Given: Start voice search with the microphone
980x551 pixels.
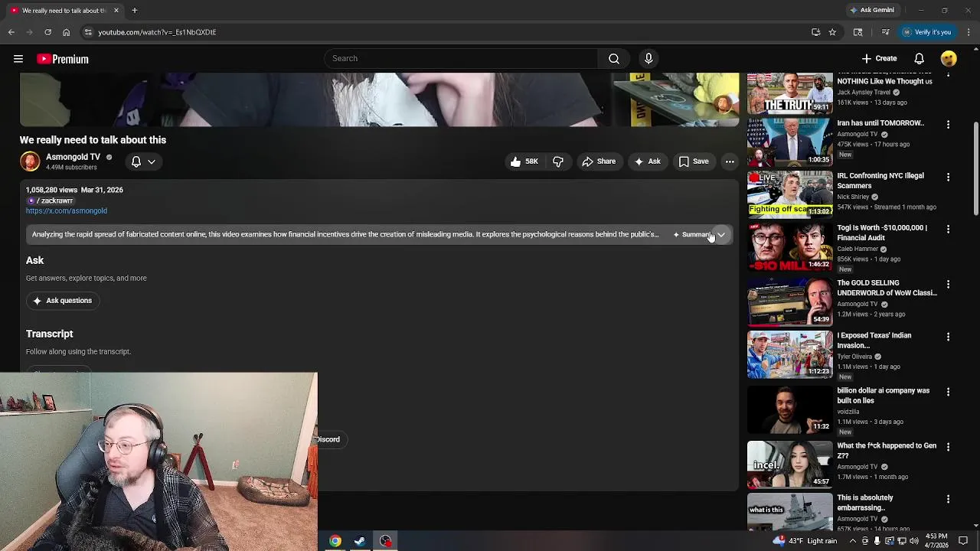Looking at the screenshot, I should pyautogui.click(x=648, y=59).
